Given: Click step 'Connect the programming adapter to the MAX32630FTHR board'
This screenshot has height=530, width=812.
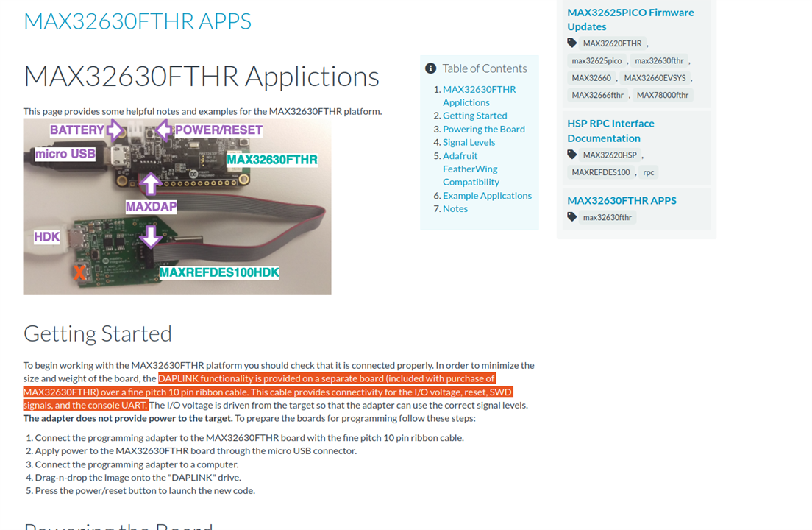Looking at the screenshot, I should point(249,438).
